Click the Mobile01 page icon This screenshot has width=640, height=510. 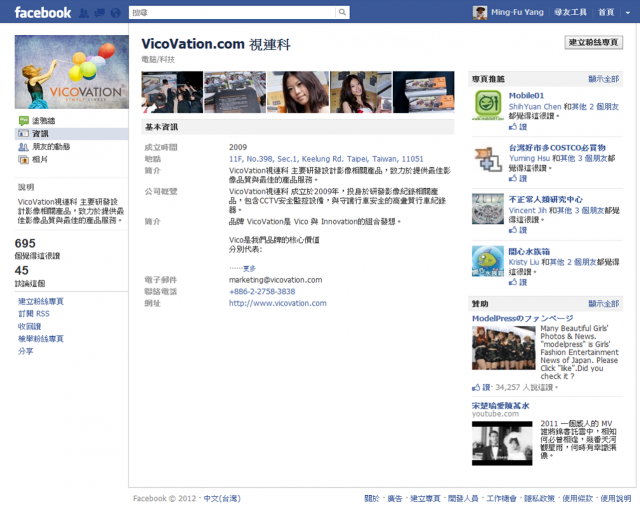point(488,105)
